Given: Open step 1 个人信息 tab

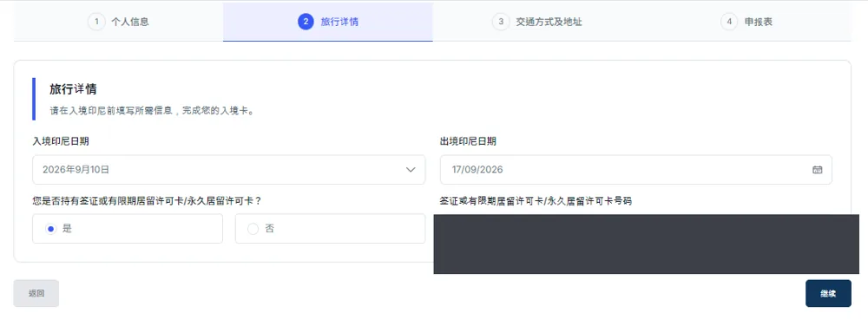Looking at the screenshot, I should tap(118, 22).
